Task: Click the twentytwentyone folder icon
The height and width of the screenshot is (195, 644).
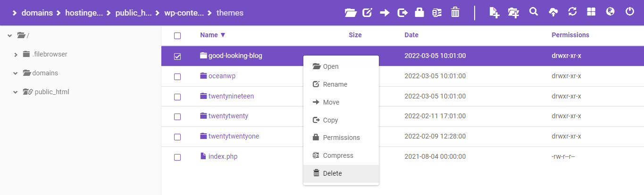Action: (x=203, y=136)
